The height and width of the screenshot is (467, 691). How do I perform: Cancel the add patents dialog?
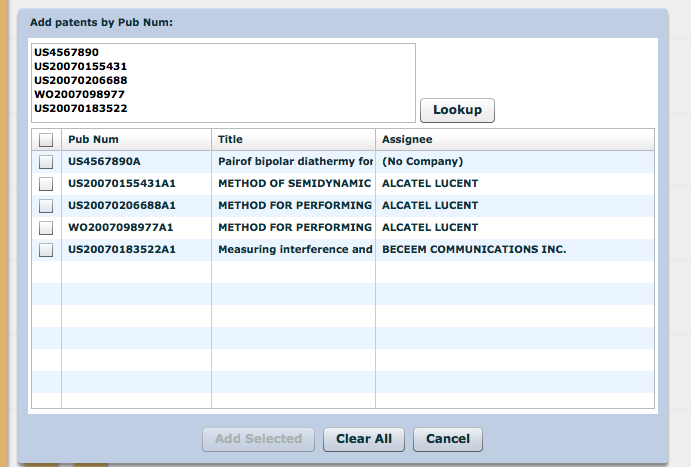448,439
